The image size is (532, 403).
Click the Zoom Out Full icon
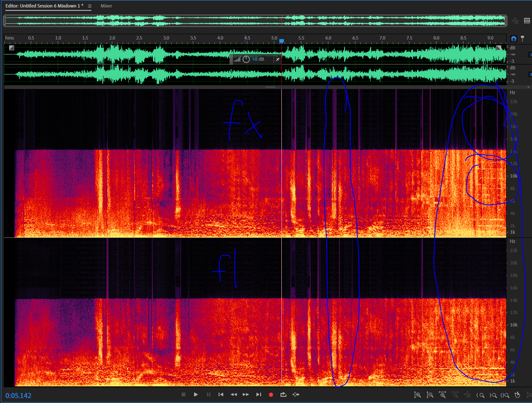click(x=468, y=395)
